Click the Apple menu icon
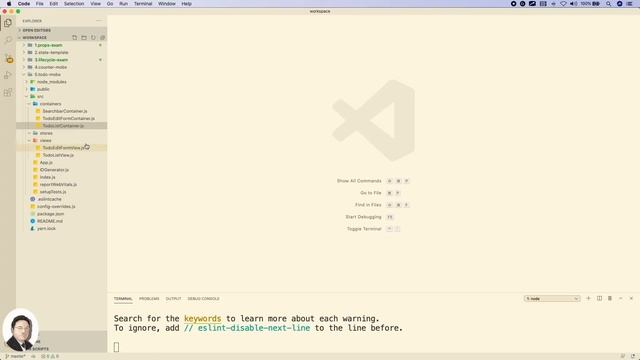The image size is (640, 360). 9,4
